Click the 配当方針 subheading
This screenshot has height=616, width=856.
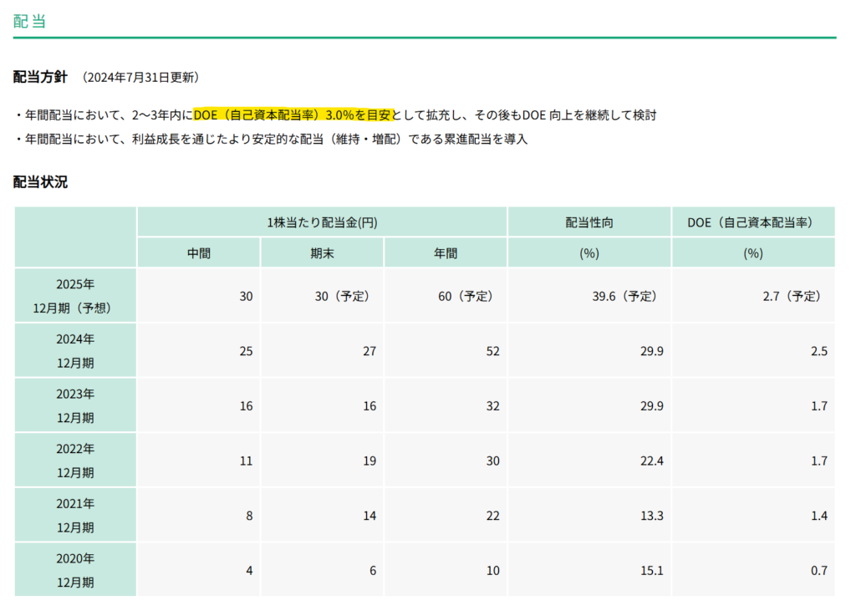(x=41, y=77)
